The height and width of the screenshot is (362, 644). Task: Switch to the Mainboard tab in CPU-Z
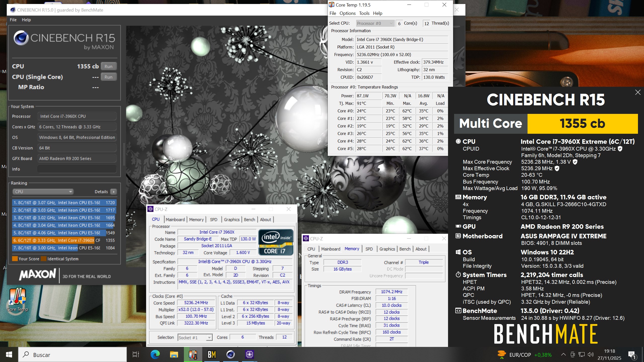(175, 219)
